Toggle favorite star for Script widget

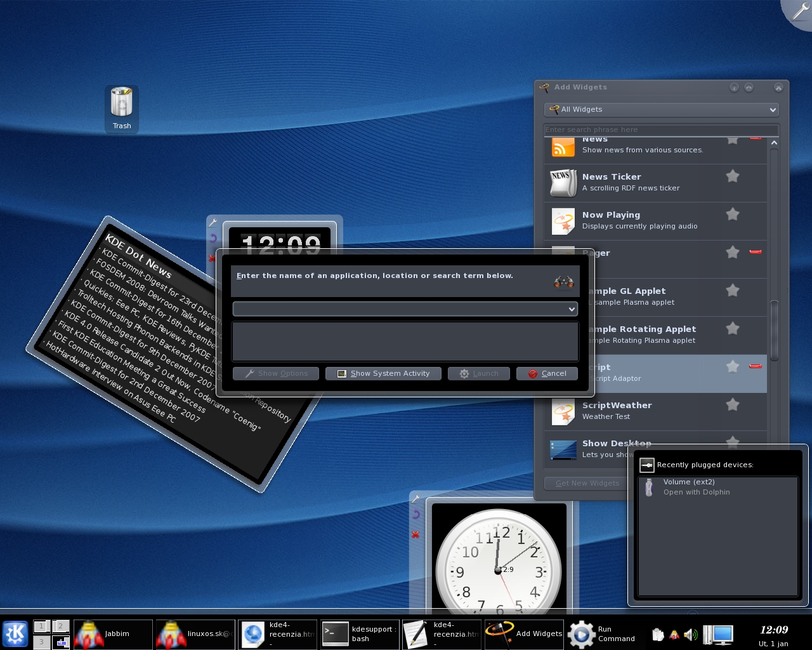733,366
